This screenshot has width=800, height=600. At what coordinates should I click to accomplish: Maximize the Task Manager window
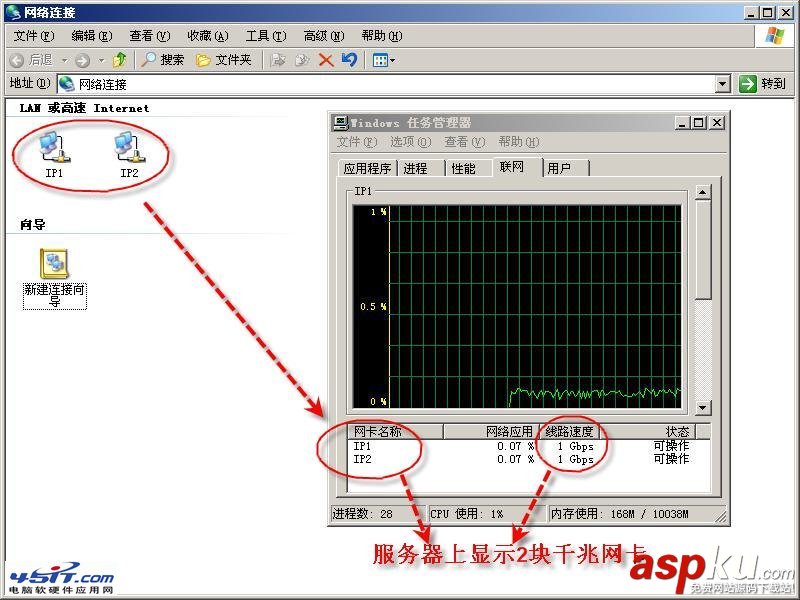coord(699,122)
